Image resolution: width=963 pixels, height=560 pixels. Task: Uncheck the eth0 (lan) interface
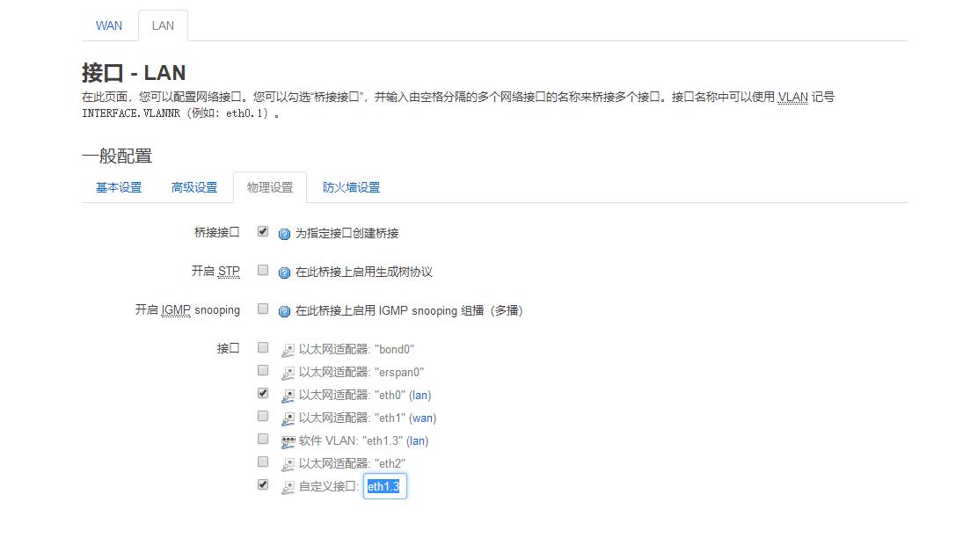262,394
